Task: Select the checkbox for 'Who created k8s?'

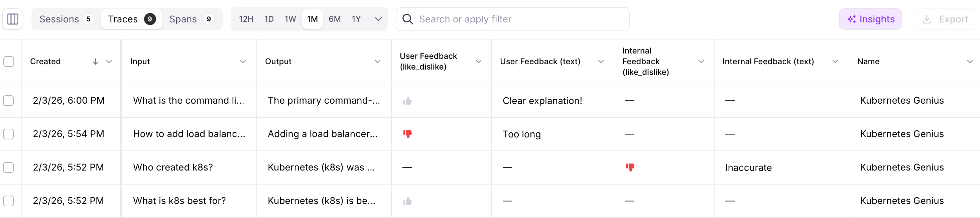Action: pyautogui.click(x=8, y=167)
